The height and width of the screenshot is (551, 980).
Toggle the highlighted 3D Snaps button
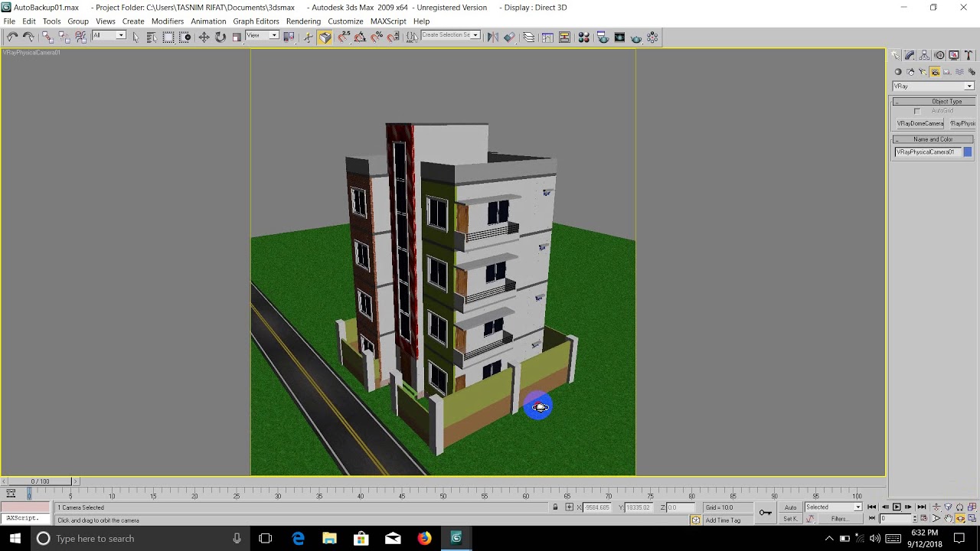325,37
